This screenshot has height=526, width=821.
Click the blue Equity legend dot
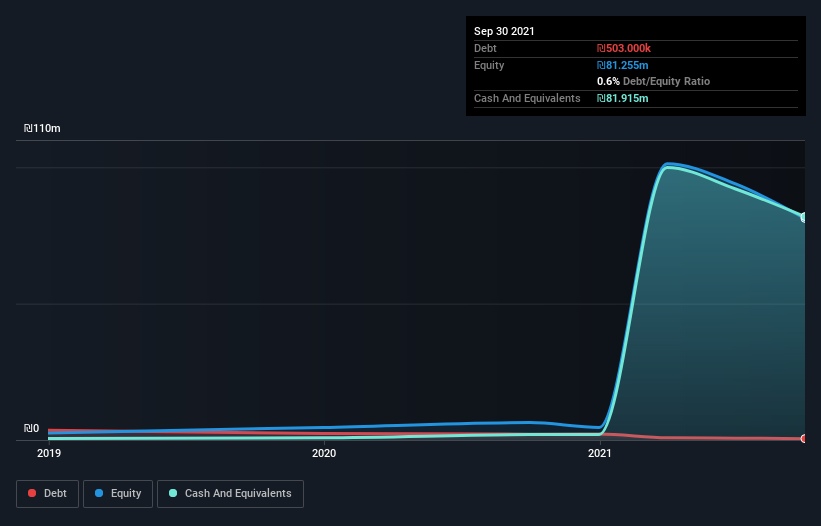pos(99,493)
